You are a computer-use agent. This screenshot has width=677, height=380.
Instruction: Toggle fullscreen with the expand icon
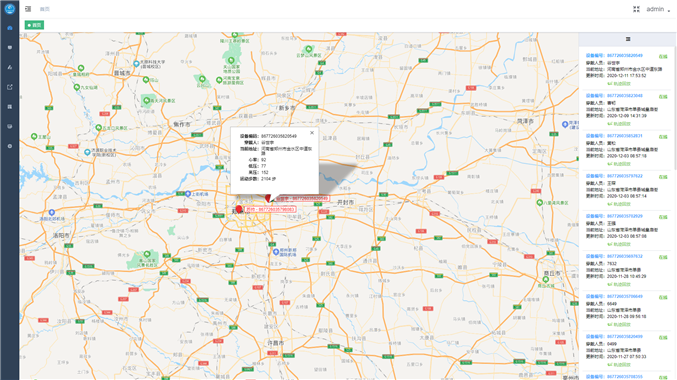[636, 9]
